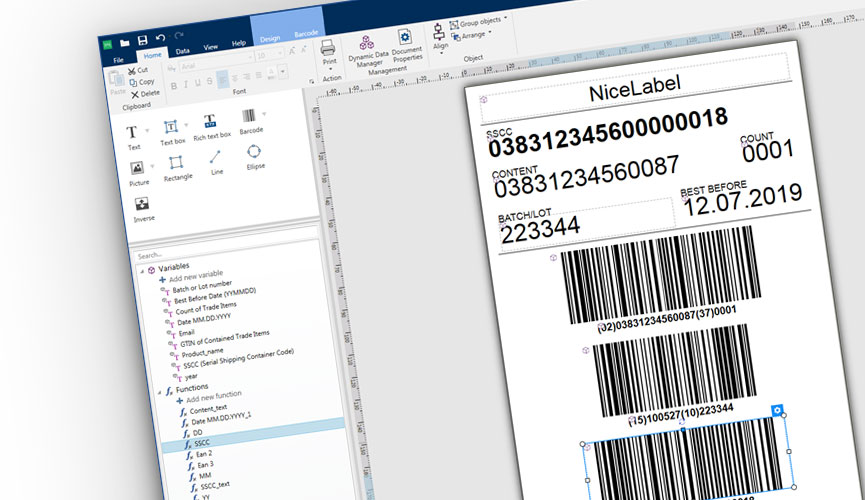The image size is (865, 500).
Task: Open the Dynamic Data Manager
Action: [367, 50]
